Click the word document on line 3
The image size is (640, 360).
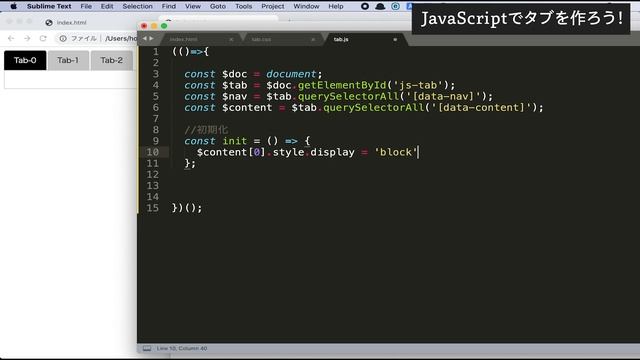click(x=291, y=74)
